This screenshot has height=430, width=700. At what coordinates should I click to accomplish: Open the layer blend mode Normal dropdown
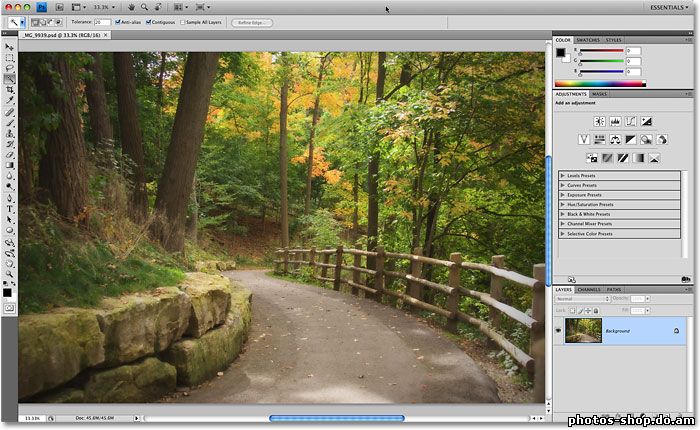(582, 299)
